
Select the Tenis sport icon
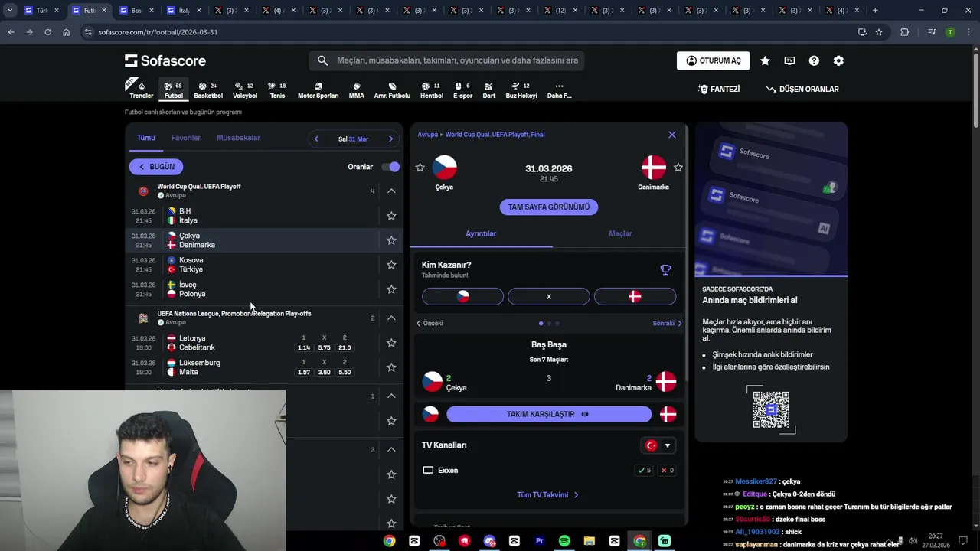click(277, 90)
